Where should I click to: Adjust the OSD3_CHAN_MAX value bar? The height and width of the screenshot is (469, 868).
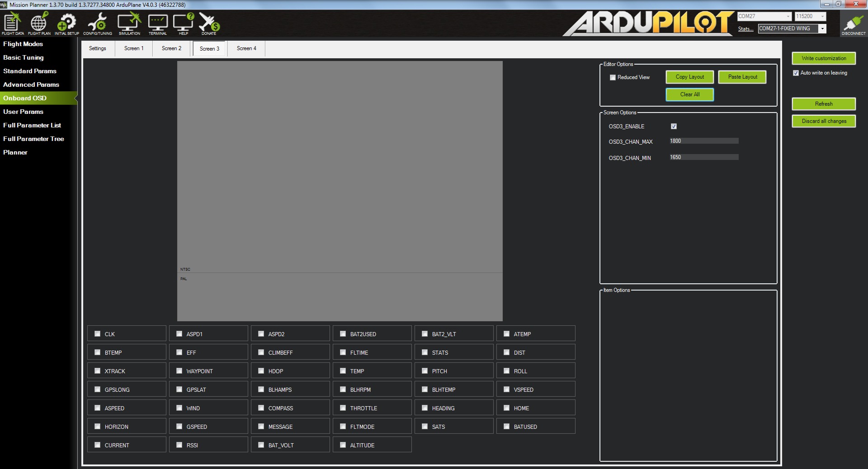coord(703,141)
